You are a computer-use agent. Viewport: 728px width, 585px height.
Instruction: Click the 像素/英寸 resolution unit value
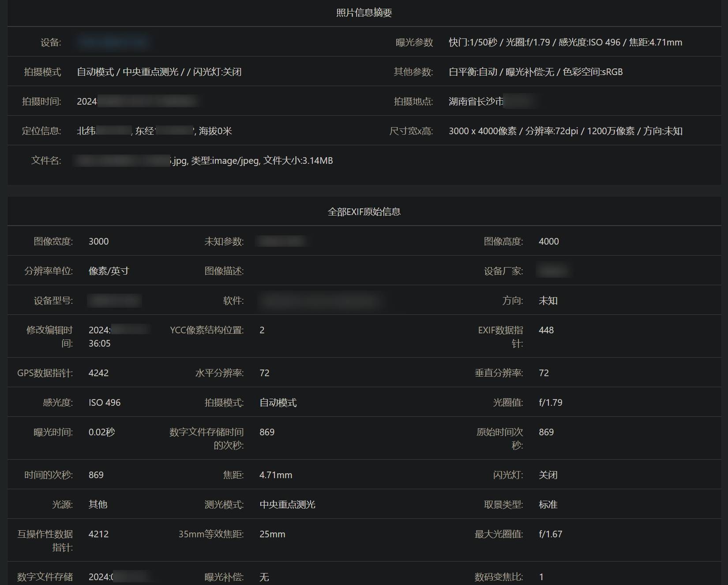pos(109,271)
